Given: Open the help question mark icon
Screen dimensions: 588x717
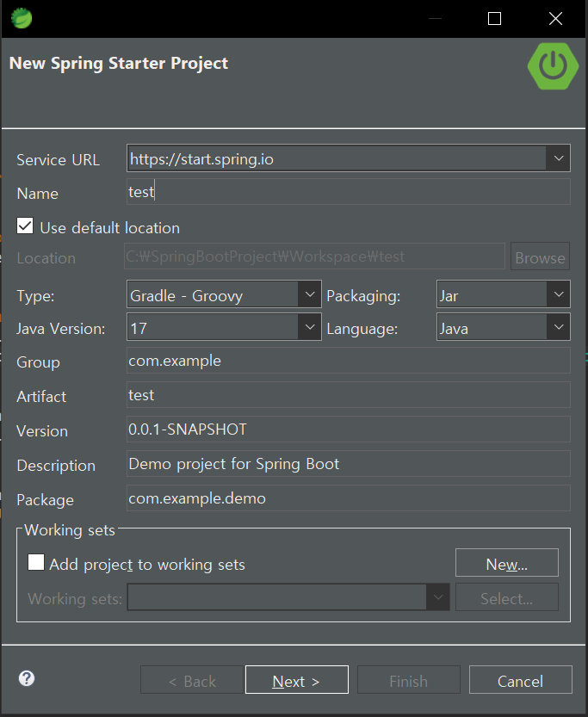Looking at the screenshot, I should point(27,678).
